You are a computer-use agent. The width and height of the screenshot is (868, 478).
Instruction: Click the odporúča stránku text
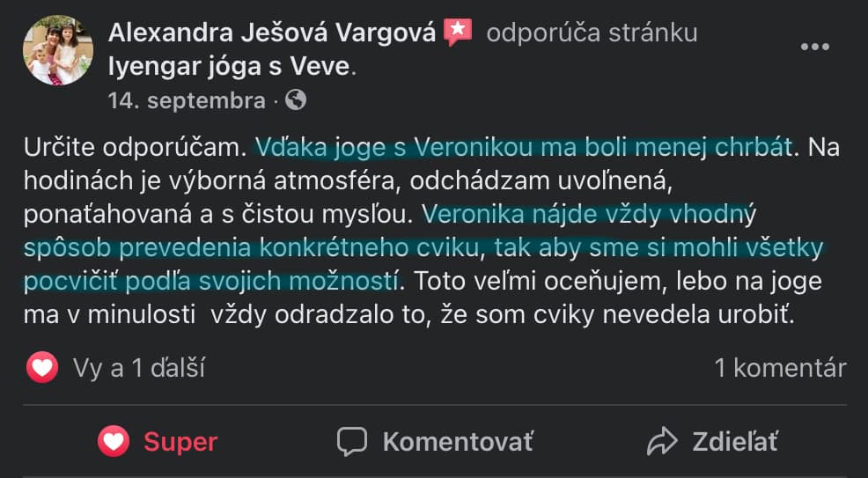592,33
